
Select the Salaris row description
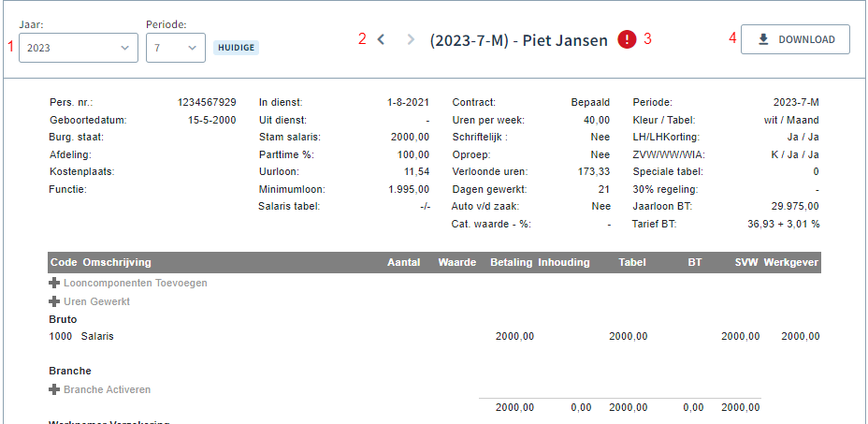tap(97, 336)
